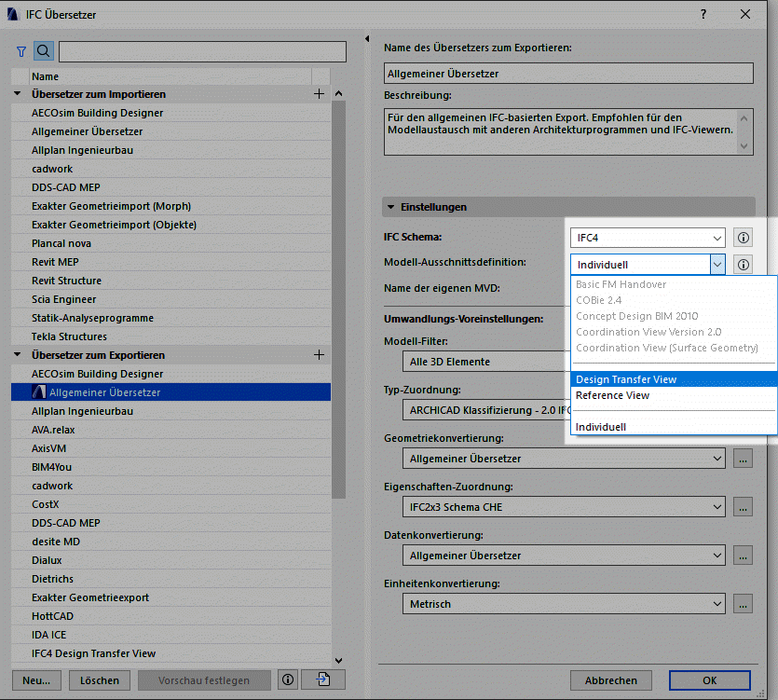This screenshot has height=700, width=778.
Task: Select Tekla Structures import translator
Action: [171, 336]
